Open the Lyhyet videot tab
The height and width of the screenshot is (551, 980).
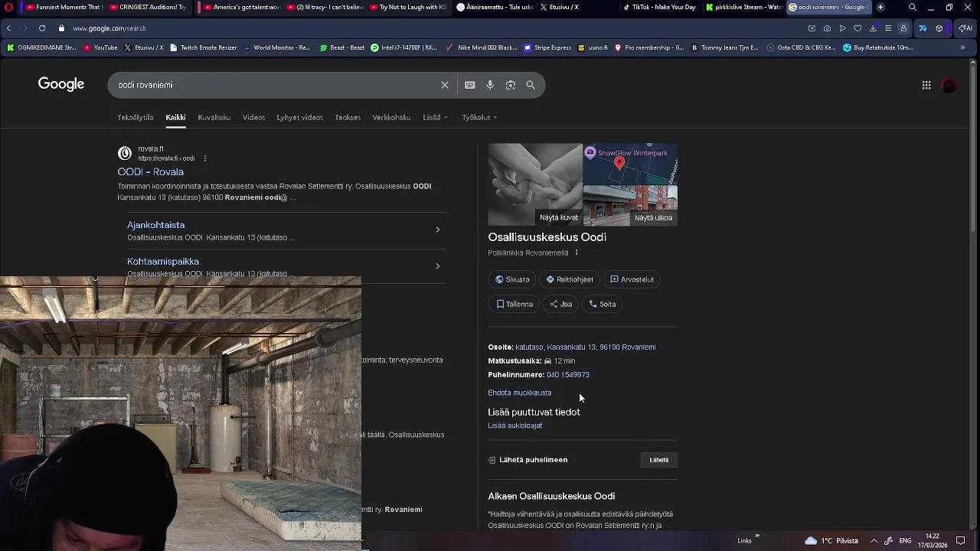pos(299,117)
